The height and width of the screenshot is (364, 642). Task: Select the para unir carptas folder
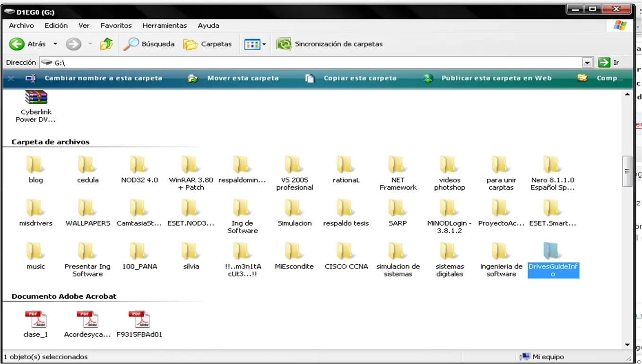[501, 173]
